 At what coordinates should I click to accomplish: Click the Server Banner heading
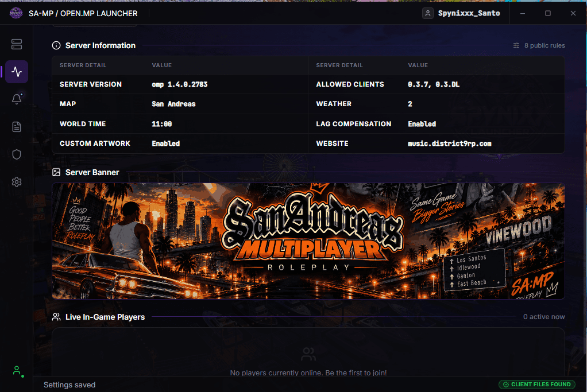coord(92,172)
